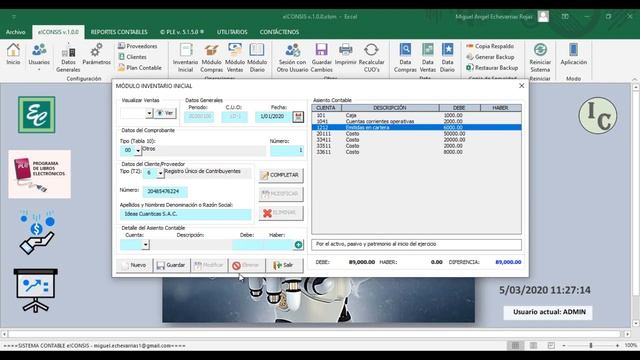The height and width of the screenshot is (360, 640).
Task: Open the Usuarios ribbon button
Action: [x=39, y=56]
